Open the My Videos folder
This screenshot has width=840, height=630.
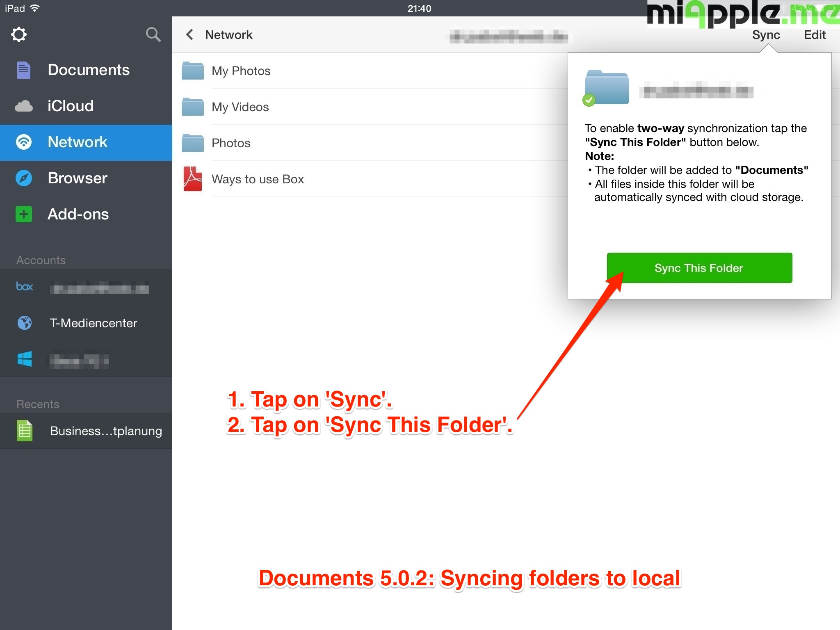240,107
